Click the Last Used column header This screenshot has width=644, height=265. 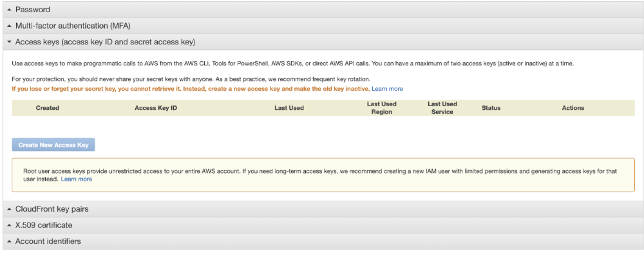(x=289, y=108)
